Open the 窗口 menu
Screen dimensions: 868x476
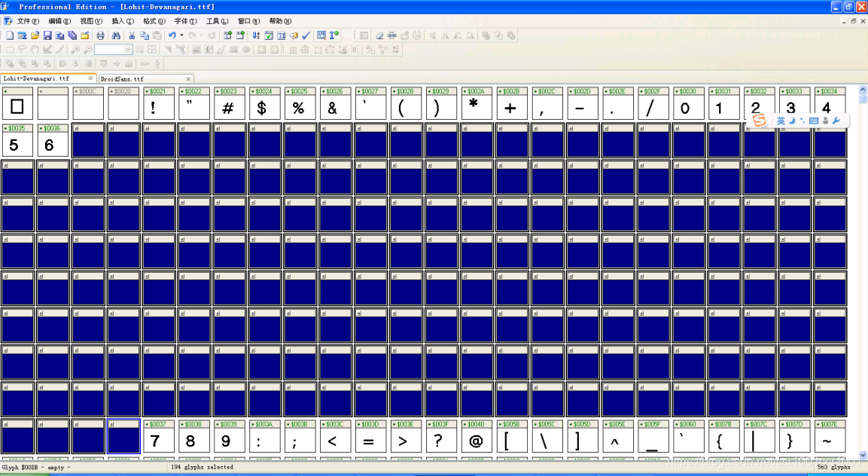(x=248, y=21)
